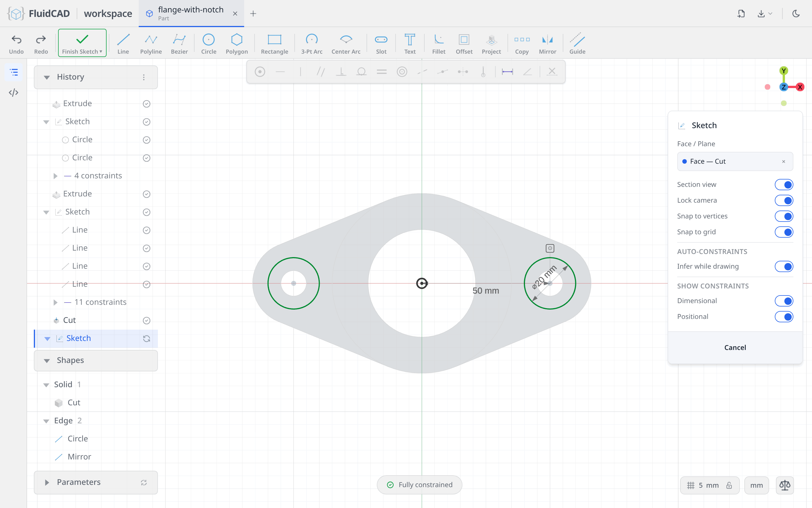Select the Guide tool
The image size is (812, 508).
(577, 44)
